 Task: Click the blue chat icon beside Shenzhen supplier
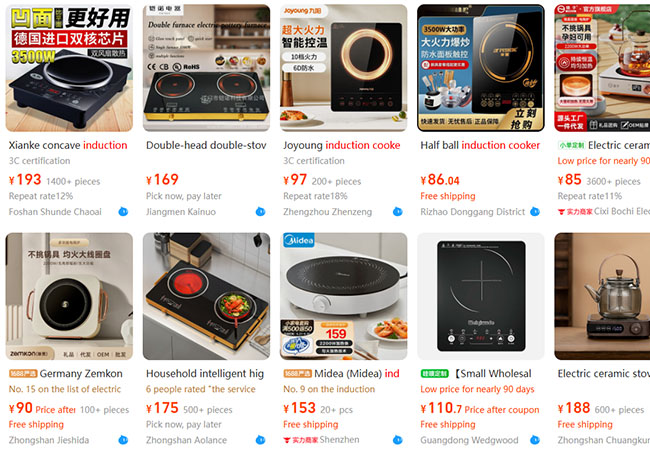[398, 440]
